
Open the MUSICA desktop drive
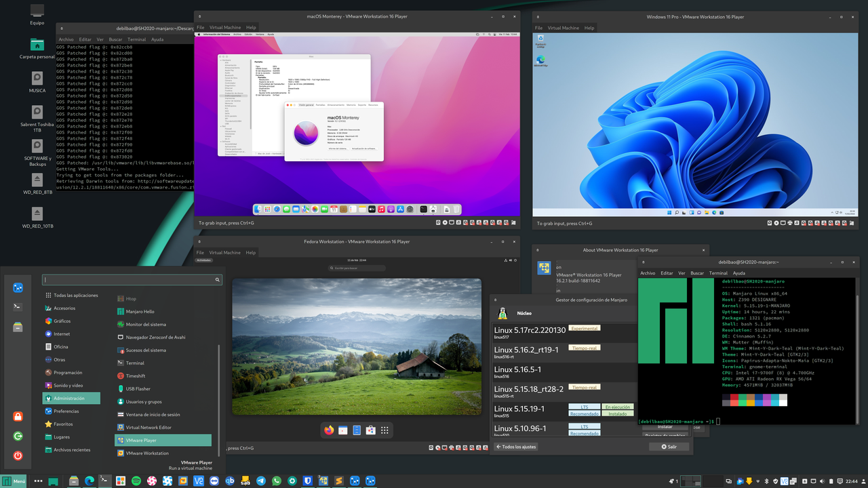[x=37, y=82]
